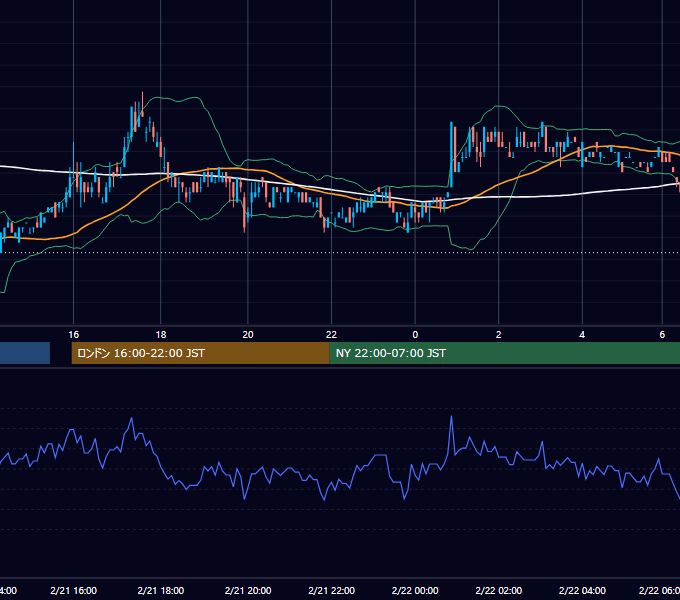The height and width of the screenshot is (600, 680).
Task: Click the 16 hour label on the price chart axis
Action: point(74,335)
